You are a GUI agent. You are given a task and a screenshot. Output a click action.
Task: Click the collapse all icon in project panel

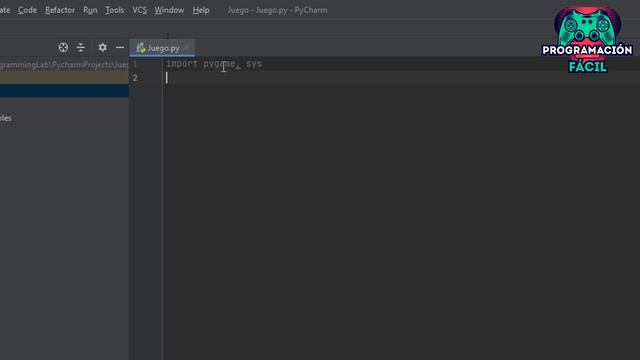pyautogui.click(x=81, y=47)
